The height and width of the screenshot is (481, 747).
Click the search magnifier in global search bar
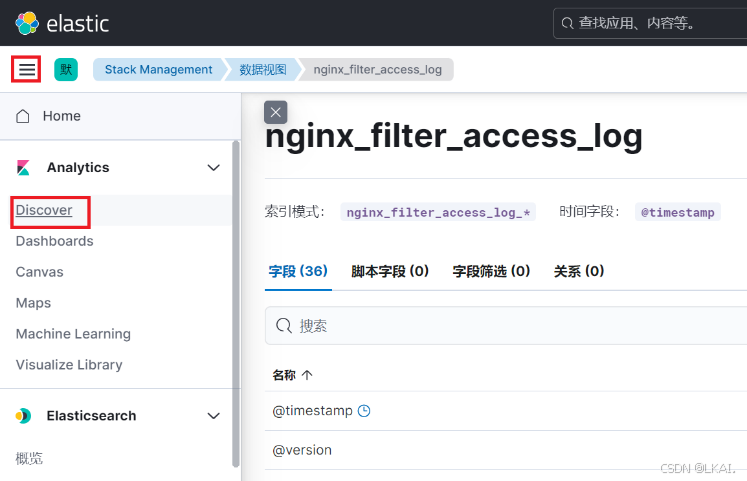[567, 23]
